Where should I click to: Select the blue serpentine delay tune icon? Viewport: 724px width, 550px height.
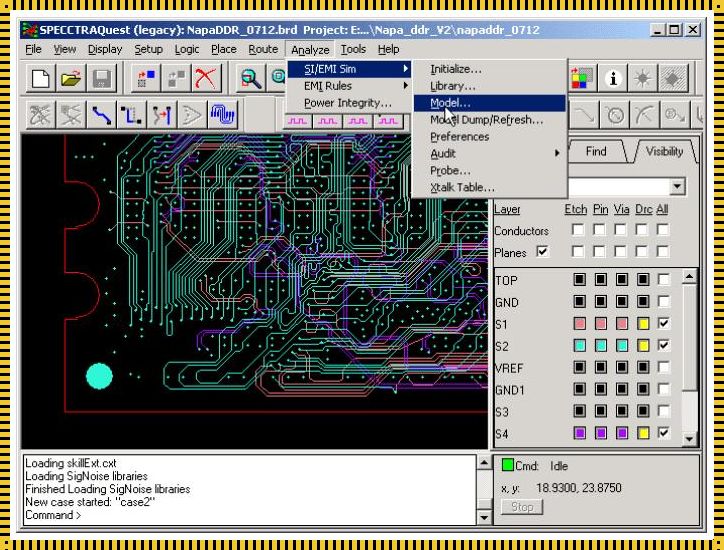pyautogui.click(x=223, y=115)
